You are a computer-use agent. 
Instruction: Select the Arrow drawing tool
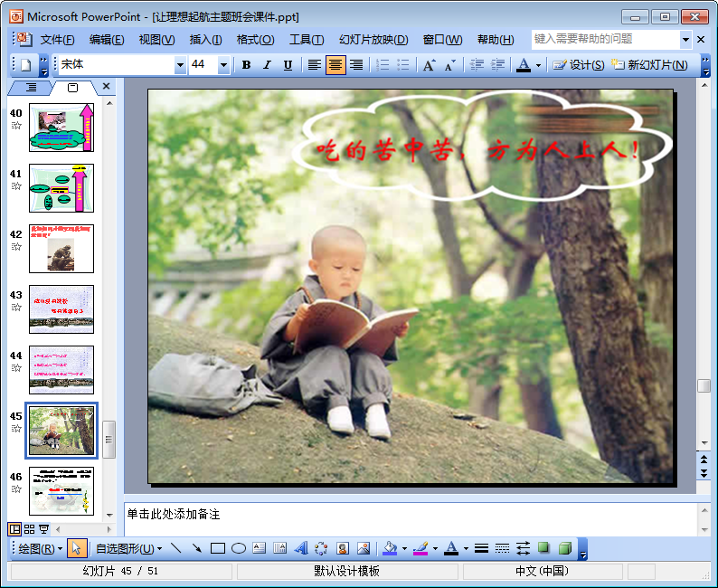pos(197,548)
